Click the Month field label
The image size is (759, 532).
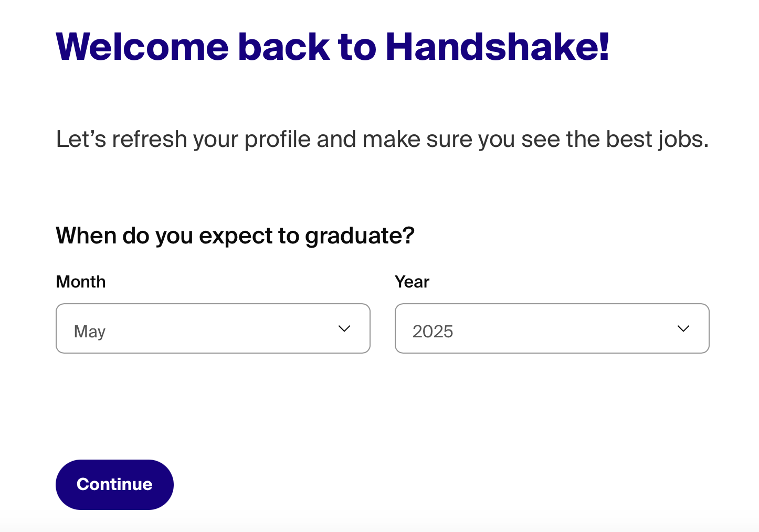point(80,282)
